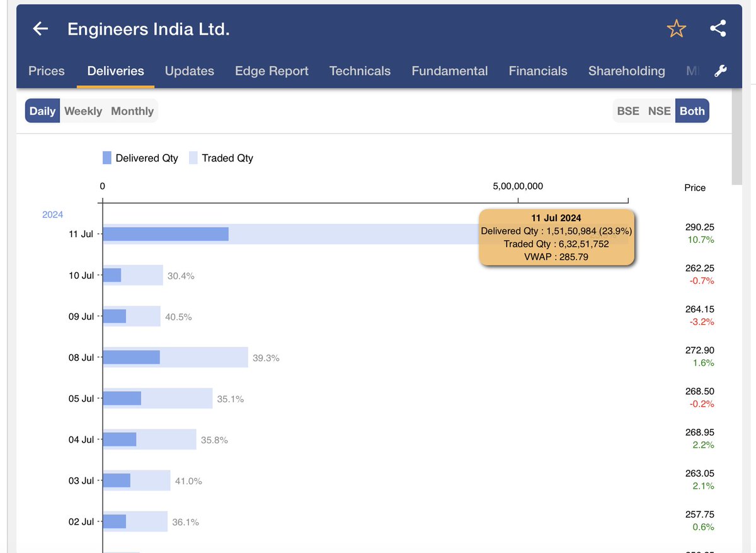Go back using the left arrow icon
756x553 pixels.
click(40, 28)
